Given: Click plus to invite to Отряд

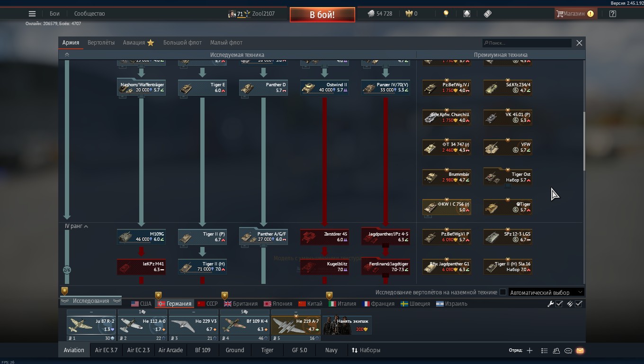Looking at the screenshot, I should [x=529, y=351].
